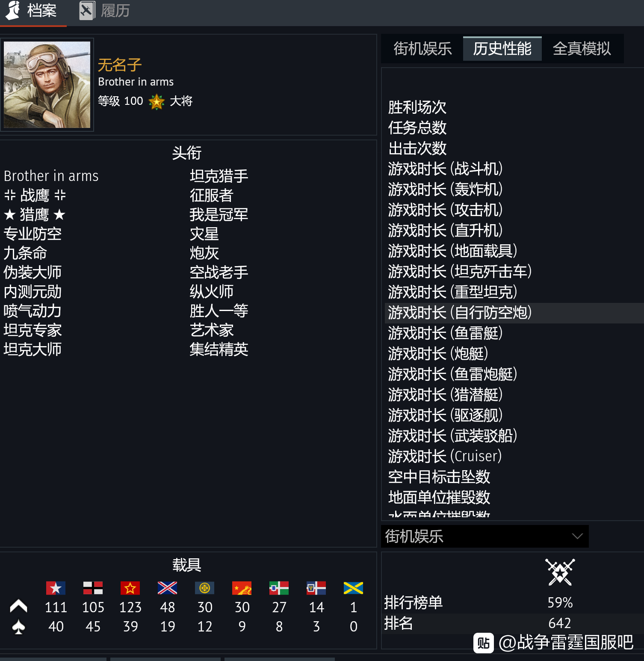Click the Sweden flag icon
Image resolution: width=644 pixels, height=661 pixels.
click(x=353, y=588)
